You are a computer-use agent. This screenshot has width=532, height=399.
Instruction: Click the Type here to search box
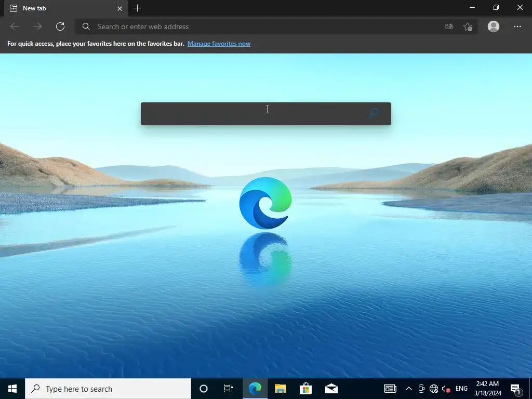click(108, 389)
